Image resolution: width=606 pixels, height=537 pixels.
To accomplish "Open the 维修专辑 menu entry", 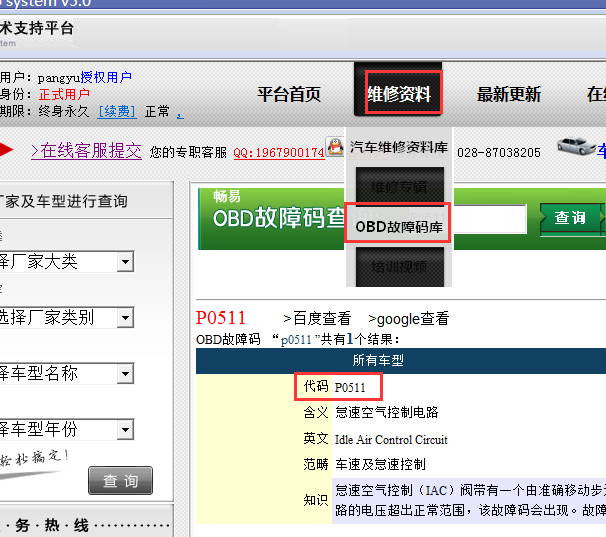I will [x=400, y=187].
